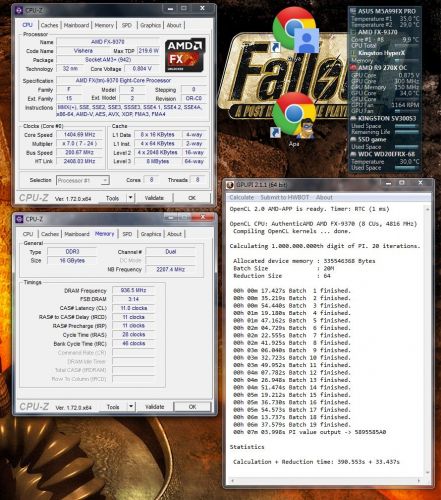Image resolution: width=441 pixels, height=500 pixels.
Task: Open Graphics tab in the top CPU-Z window
Action: pyautogui.click(x=150, y=25)
